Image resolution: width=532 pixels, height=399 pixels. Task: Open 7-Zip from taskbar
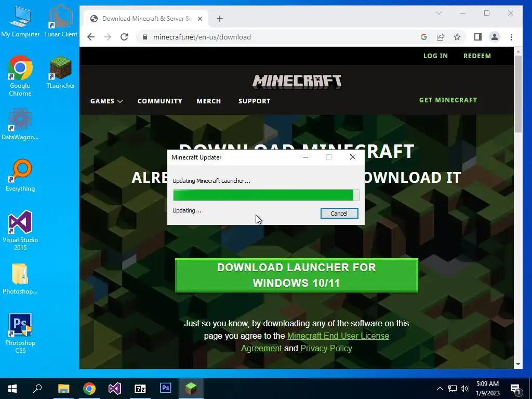(x=140, y=389)
